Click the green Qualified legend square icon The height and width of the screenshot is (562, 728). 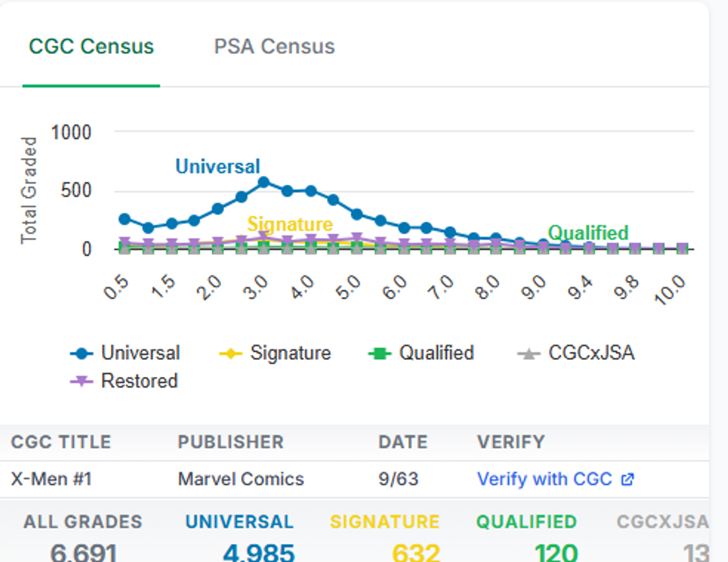point(379,353)
